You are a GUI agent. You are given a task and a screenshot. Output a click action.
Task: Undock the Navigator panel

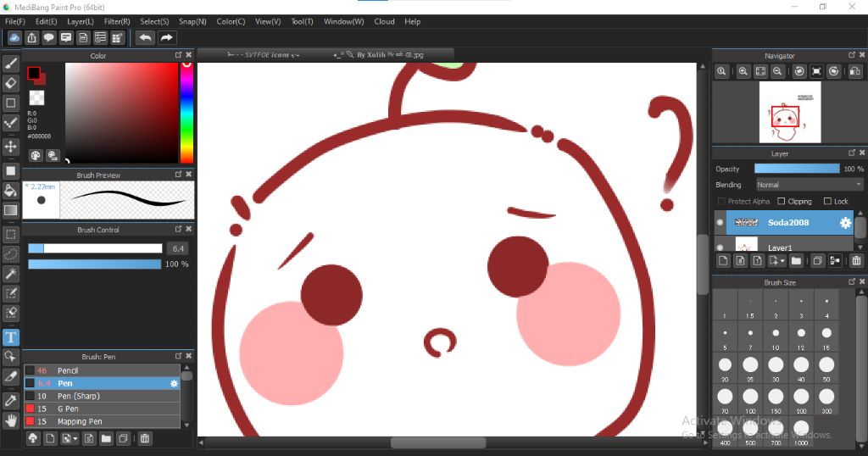pos(852,55)
